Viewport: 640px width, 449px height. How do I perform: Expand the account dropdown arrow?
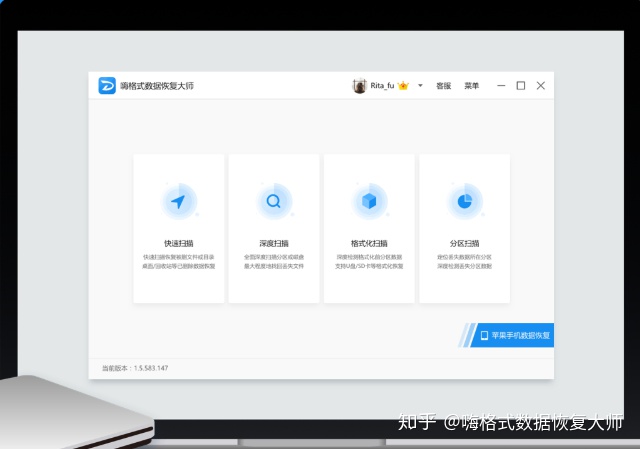[x=420, y=86]
